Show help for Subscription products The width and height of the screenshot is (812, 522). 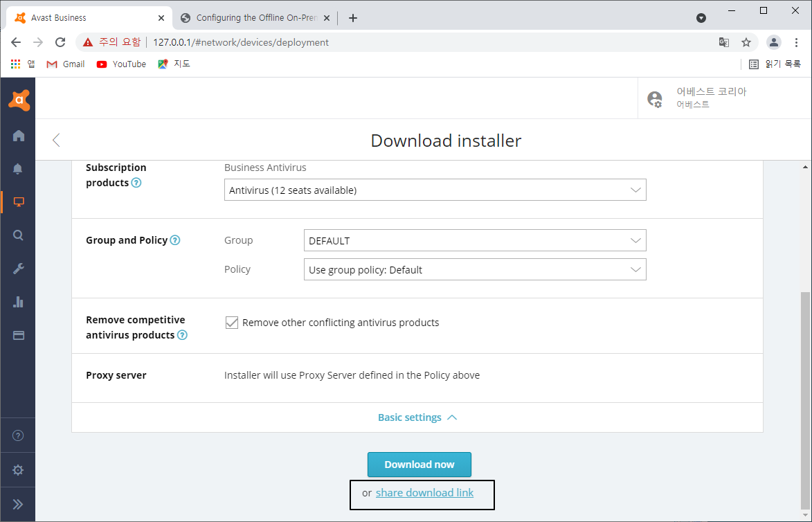pos(136,183)
